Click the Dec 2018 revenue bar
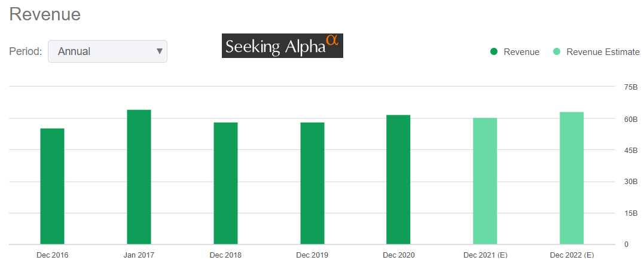This screenshot has width=644, height=263. (225, 184)
